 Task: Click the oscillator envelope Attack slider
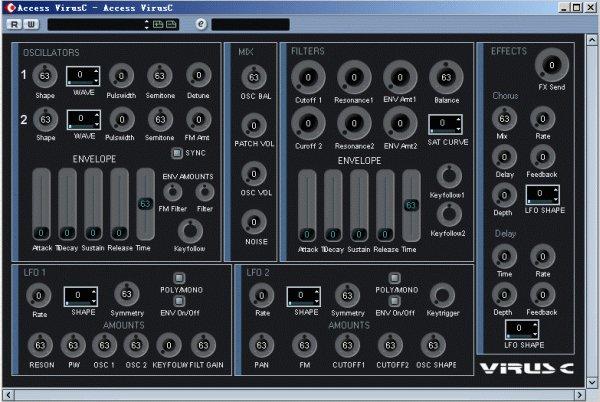(41, 204)
